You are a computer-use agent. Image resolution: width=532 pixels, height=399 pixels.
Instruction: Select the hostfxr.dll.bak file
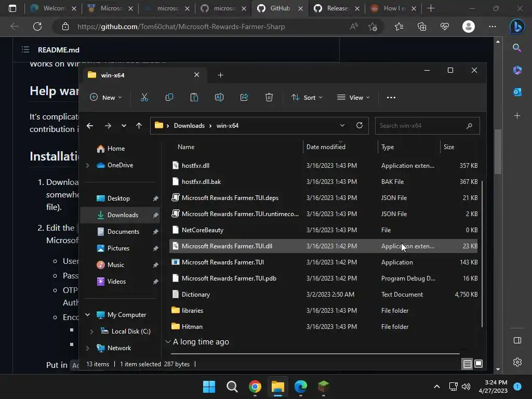pyautogui.click(x=323, y=182)
